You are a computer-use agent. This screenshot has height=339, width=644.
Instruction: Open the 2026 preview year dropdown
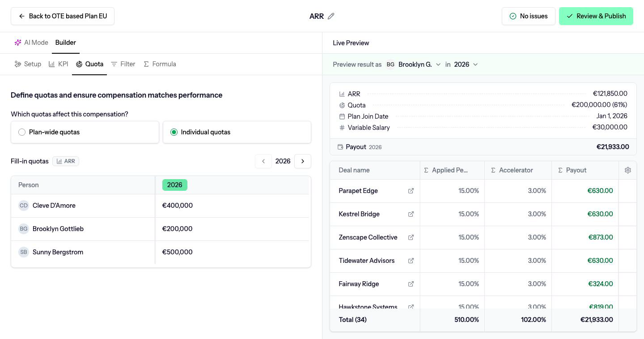pos(466,64)
